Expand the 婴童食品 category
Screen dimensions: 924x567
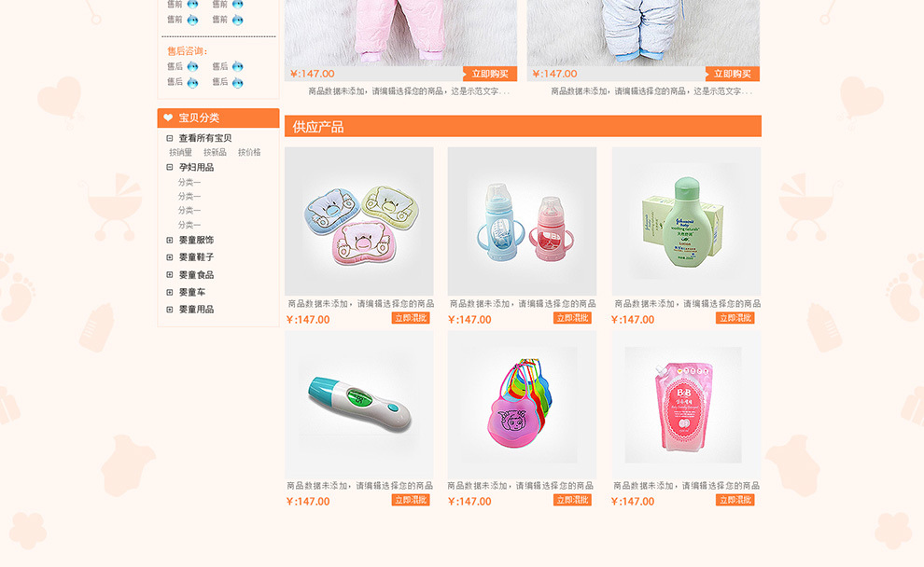170,275
